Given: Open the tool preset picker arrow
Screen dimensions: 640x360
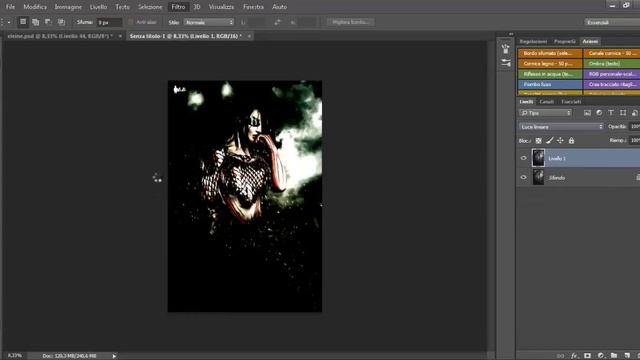Looking at the screenshot, I should coord(9,22).
